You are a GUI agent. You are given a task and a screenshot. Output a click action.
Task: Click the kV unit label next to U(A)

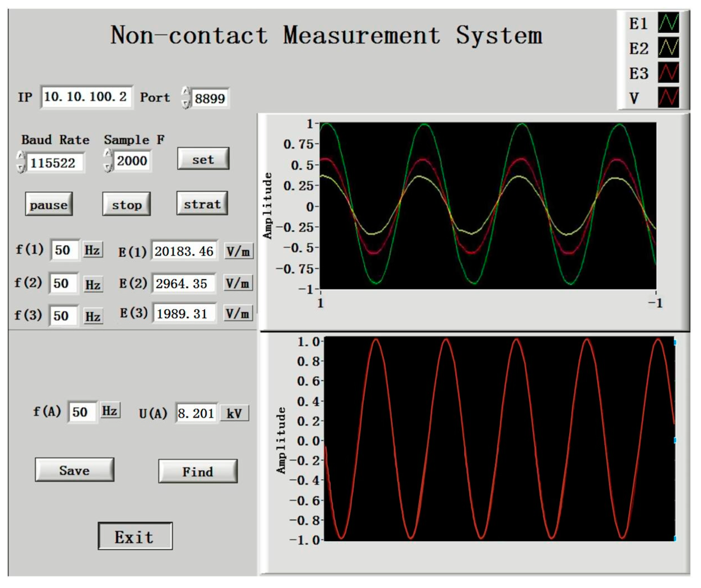pos(234,414)
